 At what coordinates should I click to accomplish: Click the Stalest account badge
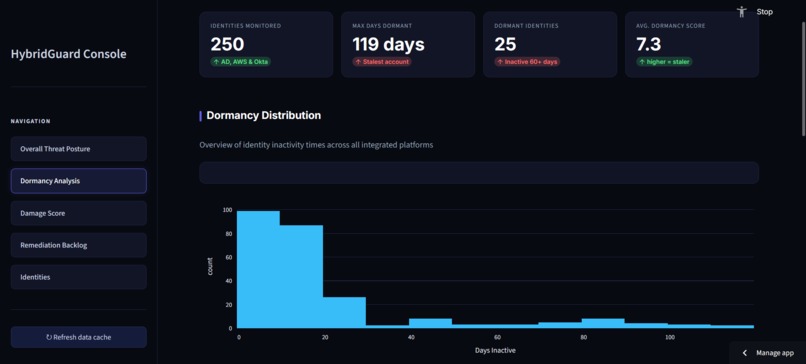pos(382,62)
